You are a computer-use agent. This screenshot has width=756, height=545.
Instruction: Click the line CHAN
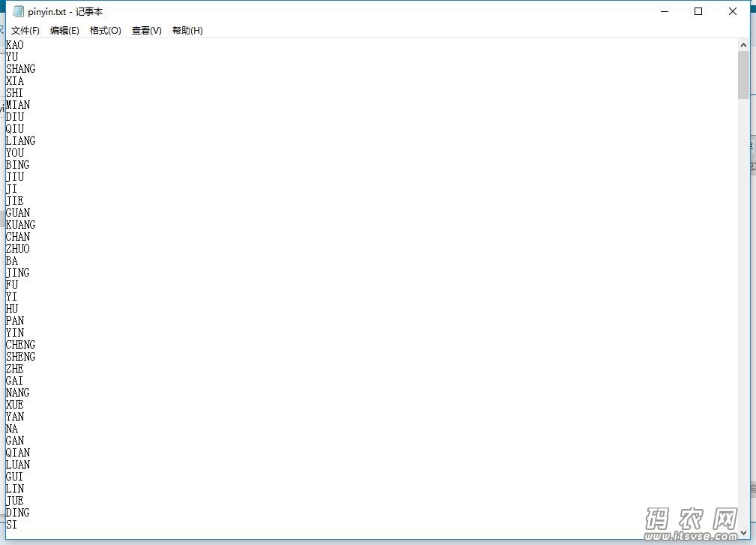(x=17, y=237)
